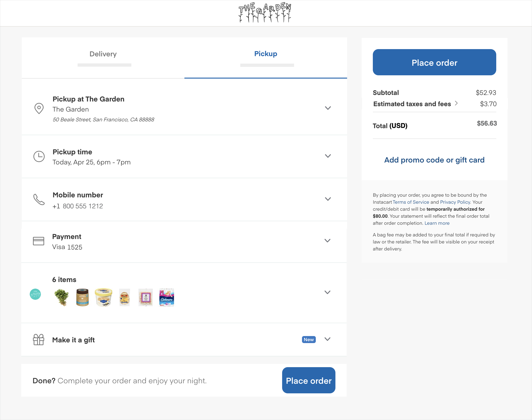Expand the 6 items order summary
The image size is (532, 420).
tap(327, 292)
